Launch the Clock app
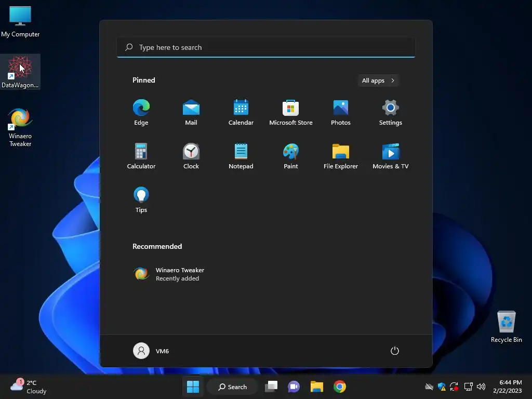 pos(191,156)
